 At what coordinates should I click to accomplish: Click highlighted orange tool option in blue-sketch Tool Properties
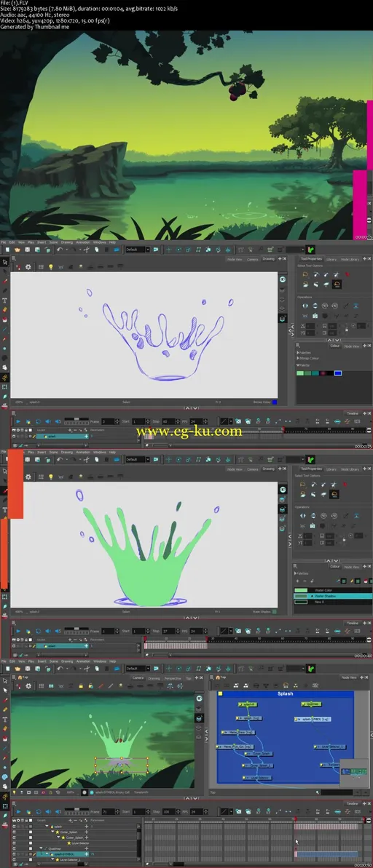point(337,284)
